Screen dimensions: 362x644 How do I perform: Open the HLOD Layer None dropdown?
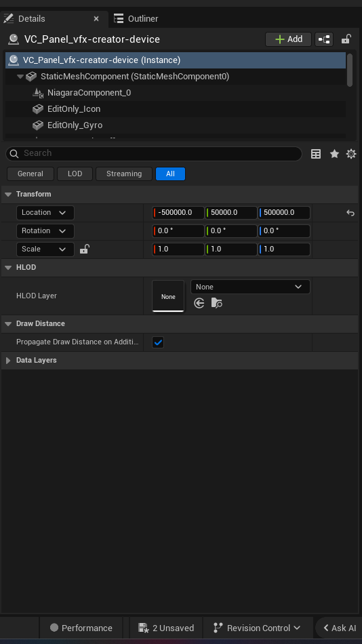click(250, 287)
